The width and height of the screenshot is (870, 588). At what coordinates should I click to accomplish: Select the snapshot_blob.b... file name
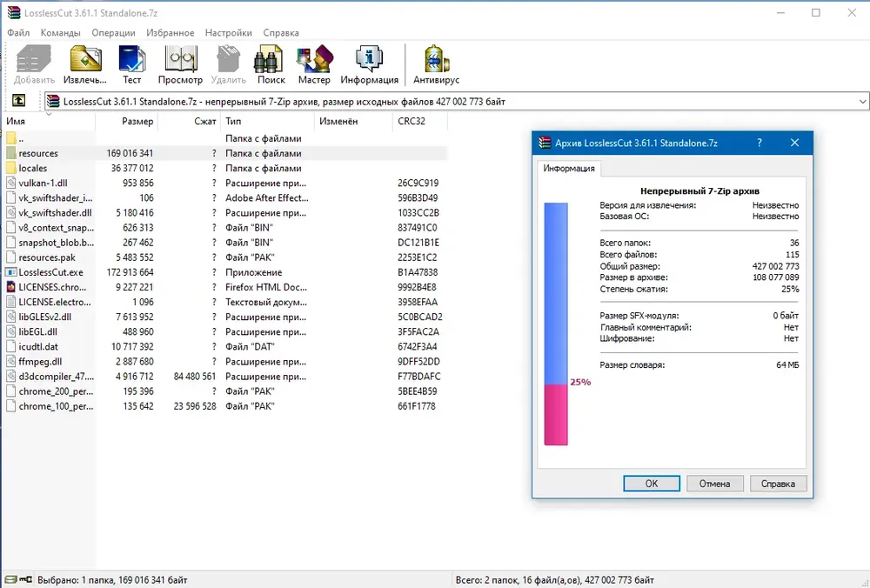pyautogui.click(x=56, y=243)
